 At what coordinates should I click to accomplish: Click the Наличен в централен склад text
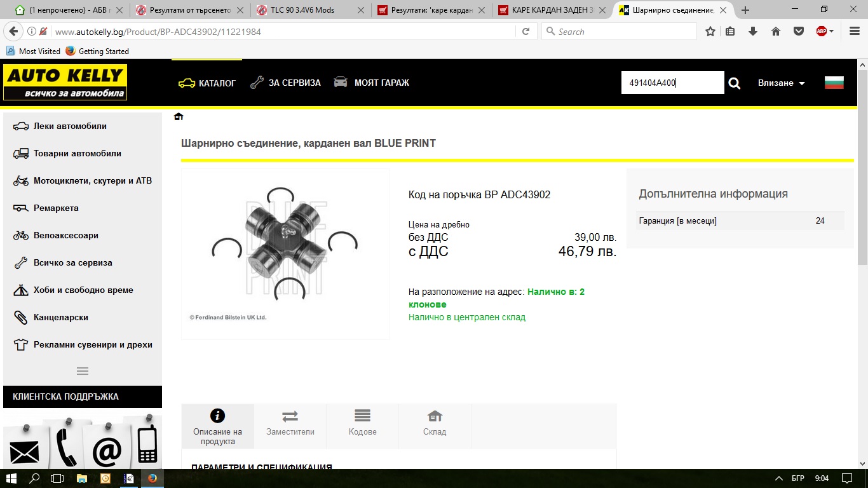467,317
